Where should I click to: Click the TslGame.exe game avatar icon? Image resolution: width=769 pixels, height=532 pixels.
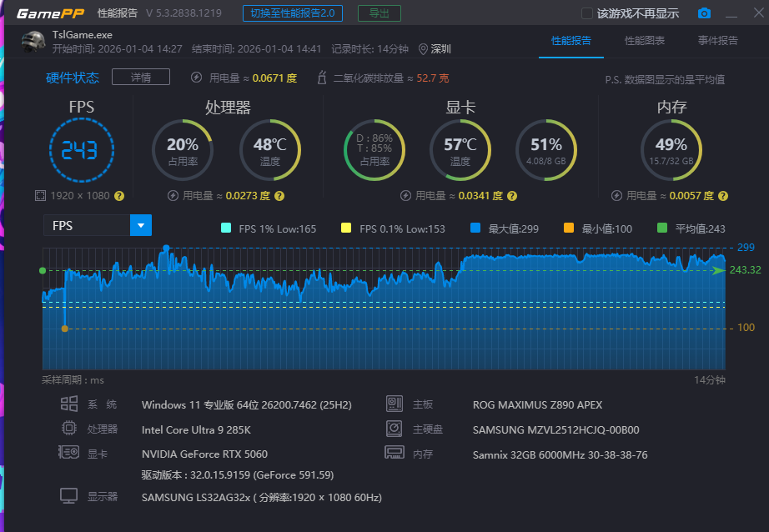click(33, 43)
